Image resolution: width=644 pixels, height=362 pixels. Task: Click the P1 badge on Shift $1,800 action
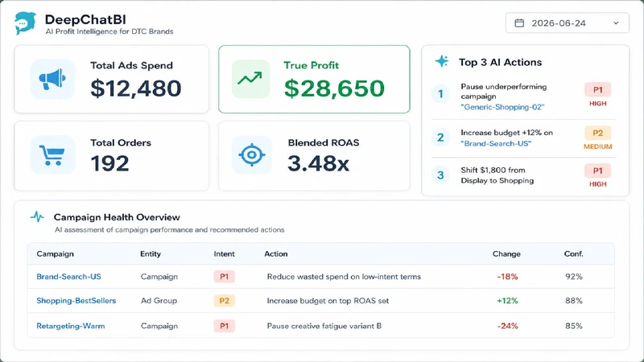(597, 171)
